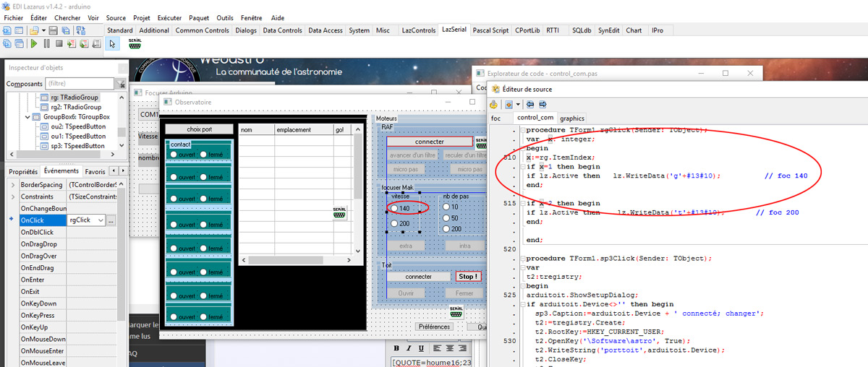Select the 140 vitesse radio button
Screen dimensions: 868x367
[x=394, y=208]
